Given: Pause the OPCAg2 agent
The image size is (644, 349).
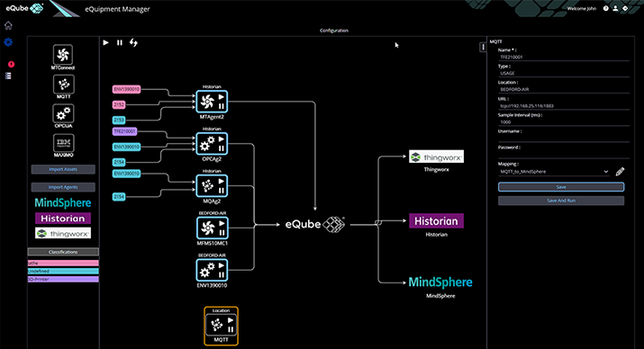Looking at the screenshot, I should tap(222, 148).
